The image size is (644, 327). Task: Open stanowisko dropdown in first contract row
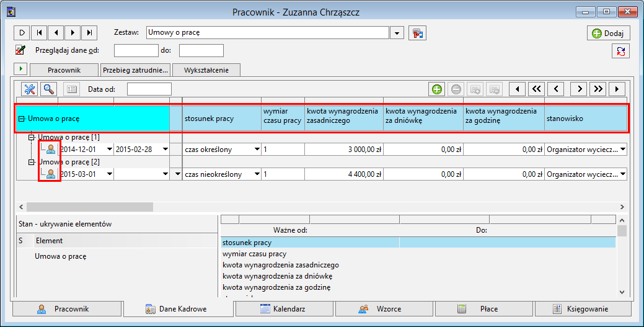point(623,150)
